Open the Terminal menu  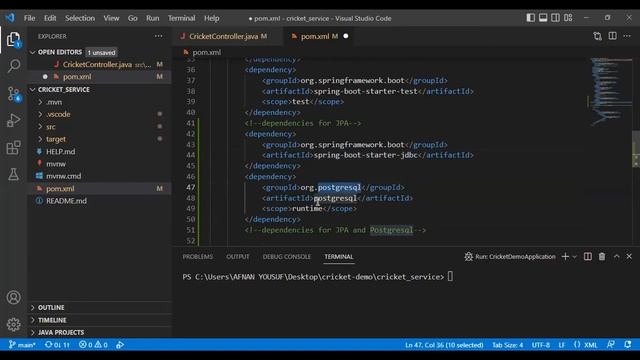point(181,18)
